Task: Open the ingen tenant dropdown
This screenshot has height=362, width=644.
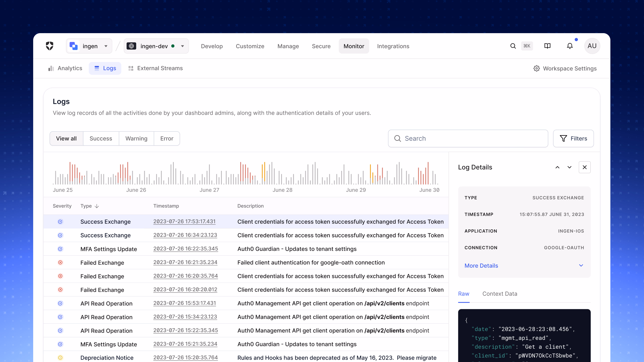Action: pos(89,46)
